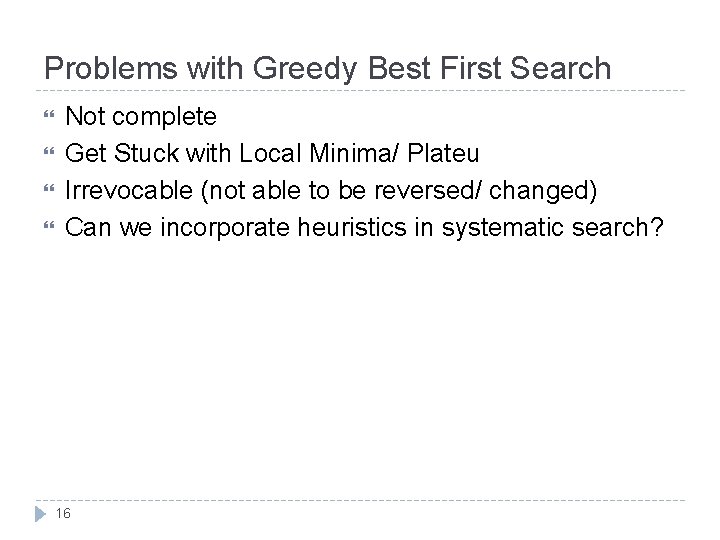Click the bullet mark before "Get Stuck"
720x540 pixels.
click(49, 151)
